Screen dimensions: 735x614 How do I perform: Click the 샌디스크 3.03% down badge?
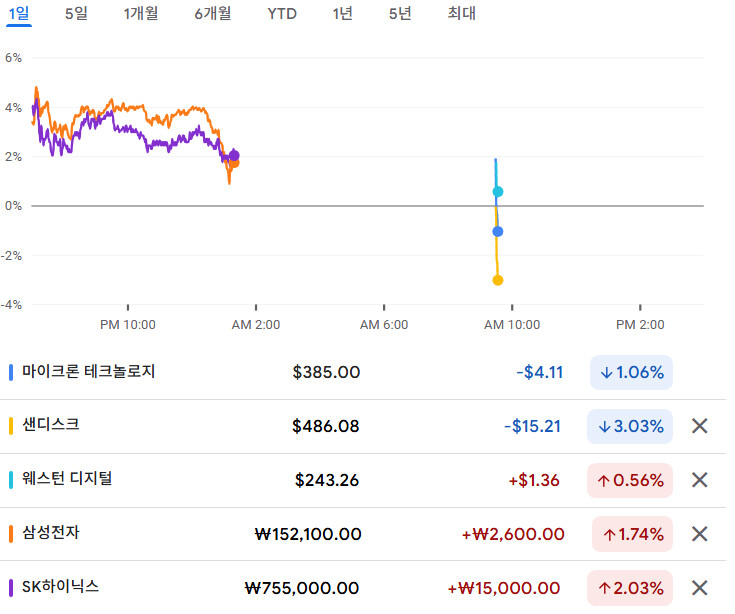(631, 426)
